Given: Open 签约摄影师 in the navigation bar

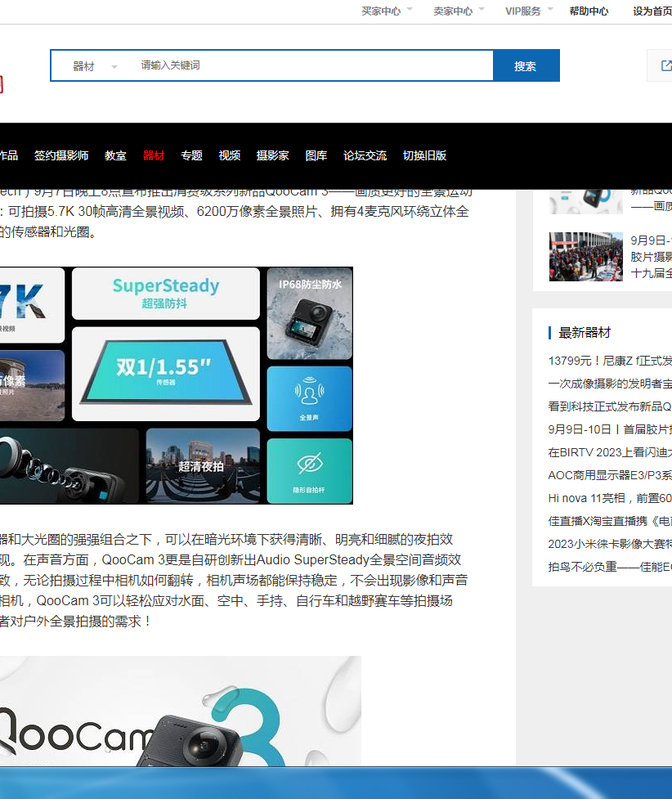Looking at the screenshot, I should [x=61, y=155].
